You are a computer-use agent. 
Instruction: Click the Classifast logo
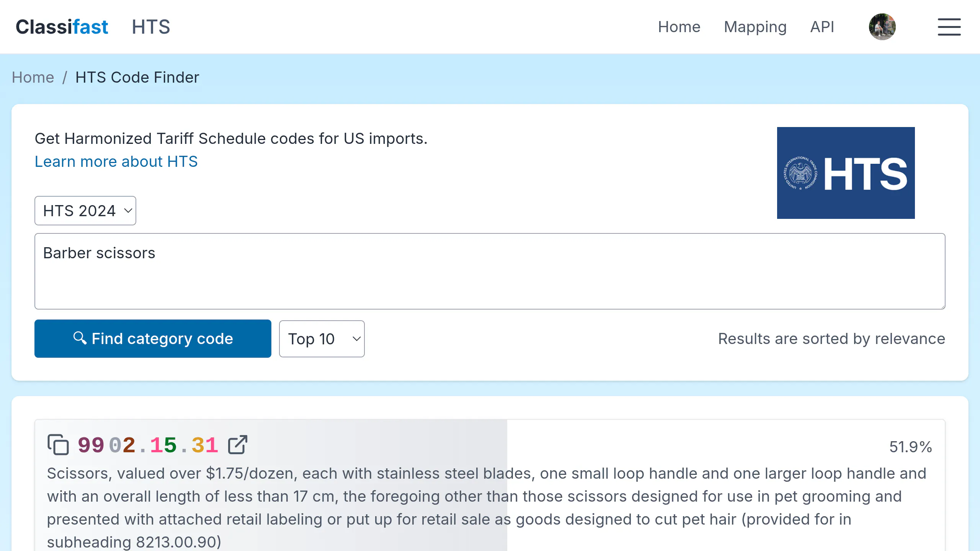62,27
